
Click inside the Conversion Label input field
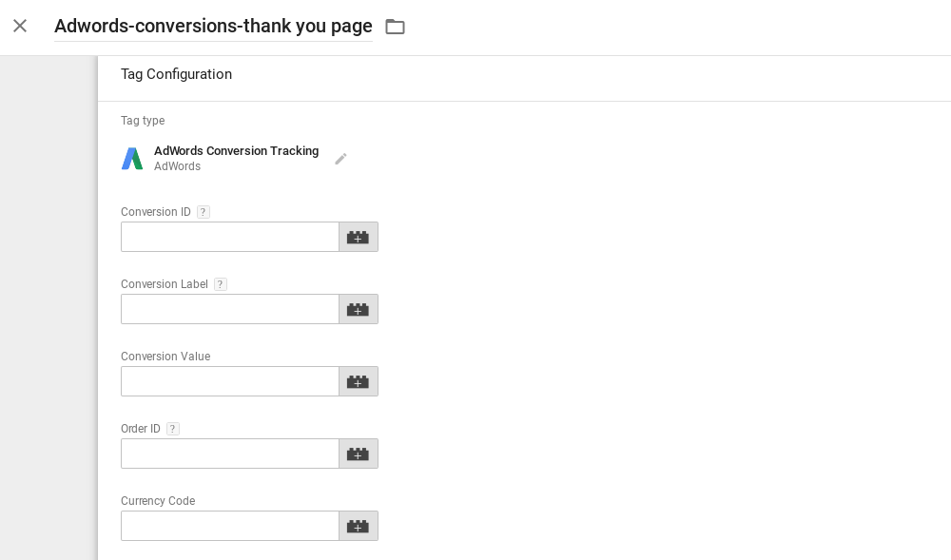[x=229, y=309]
